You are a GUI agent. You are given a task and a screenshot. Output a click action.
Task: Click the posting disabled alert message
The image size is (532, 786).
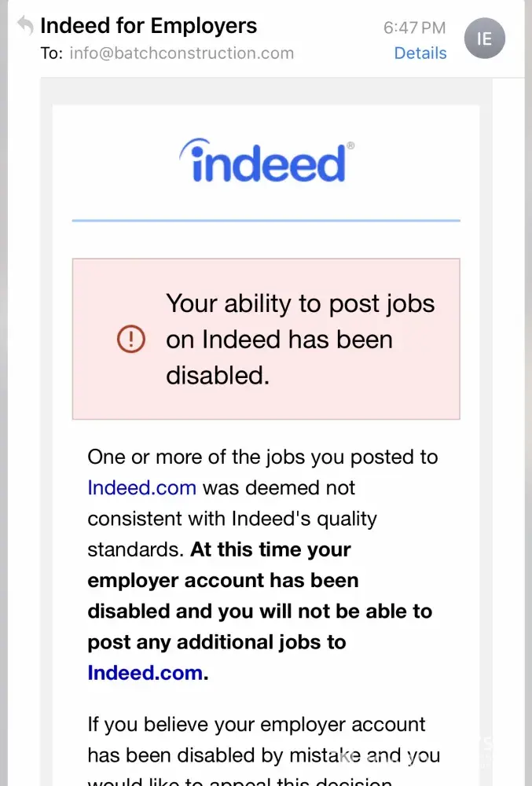[x=300, y=339]
